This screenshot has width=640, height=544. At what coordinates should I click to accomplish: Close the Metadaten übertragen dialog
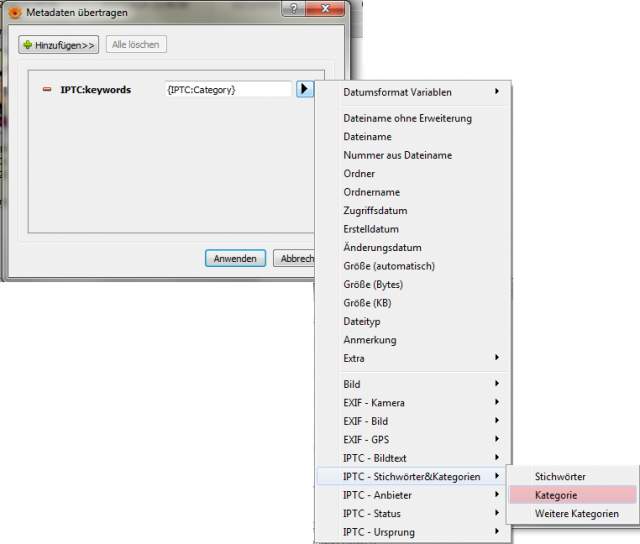pyautogui.click(x=325, y=8)
